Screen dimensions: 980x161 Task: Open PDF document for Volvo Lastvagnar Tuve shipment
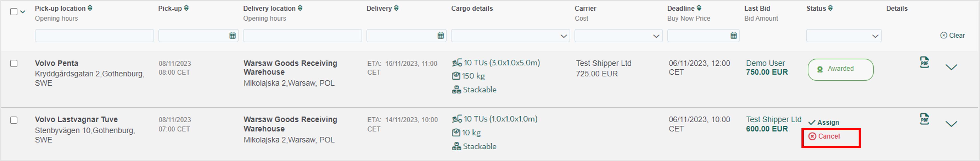click(924, 119)
